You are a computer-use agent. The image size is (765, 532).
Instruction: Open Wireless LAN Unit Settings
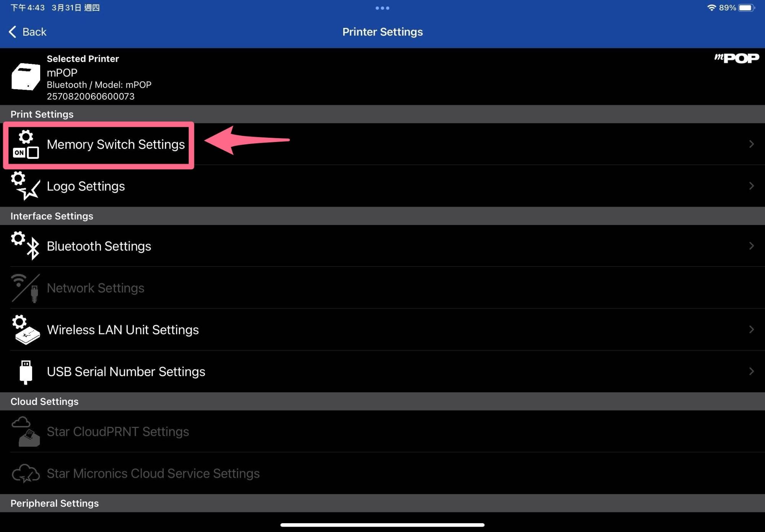382,330
